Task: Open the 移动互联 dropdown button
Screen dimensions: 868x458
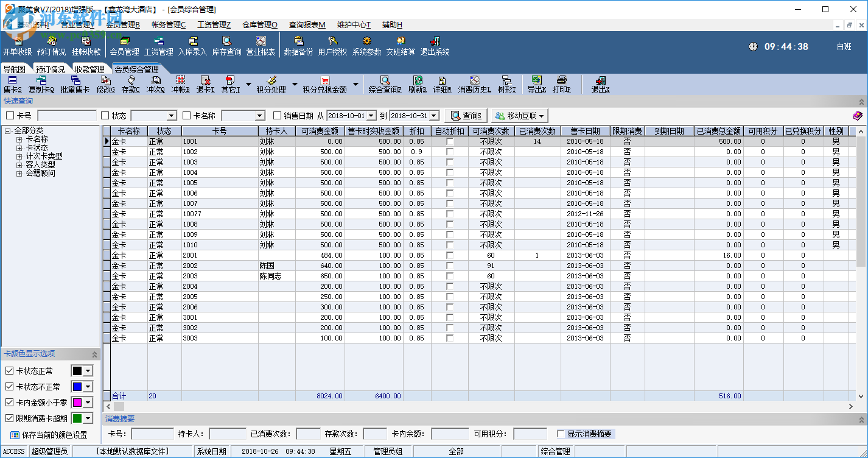Action: 520,116
